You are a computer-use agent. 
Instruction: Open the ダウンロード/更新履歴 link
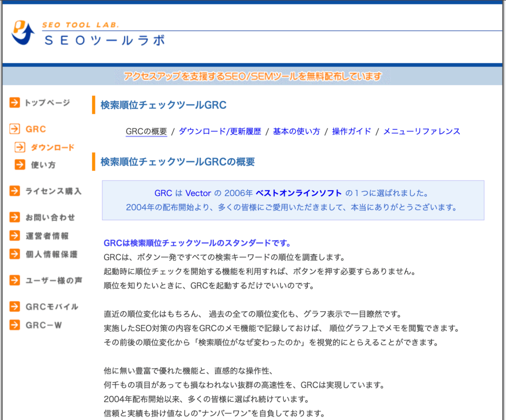coord(219,131)
